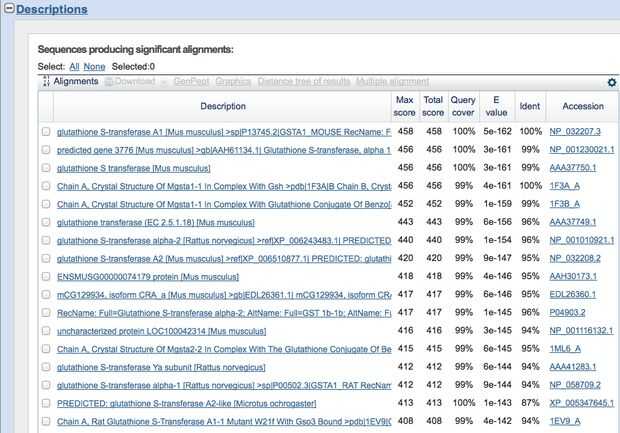Check the 1ML6_A row checkbox
Image resolution: width=620 pixels, height=433 pixels.
[x=46, y=349]
